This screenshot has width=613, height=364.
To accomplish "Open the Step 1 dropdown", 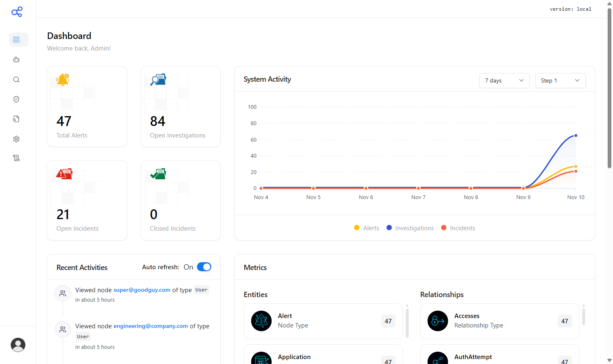I will [x=560, y=80].
